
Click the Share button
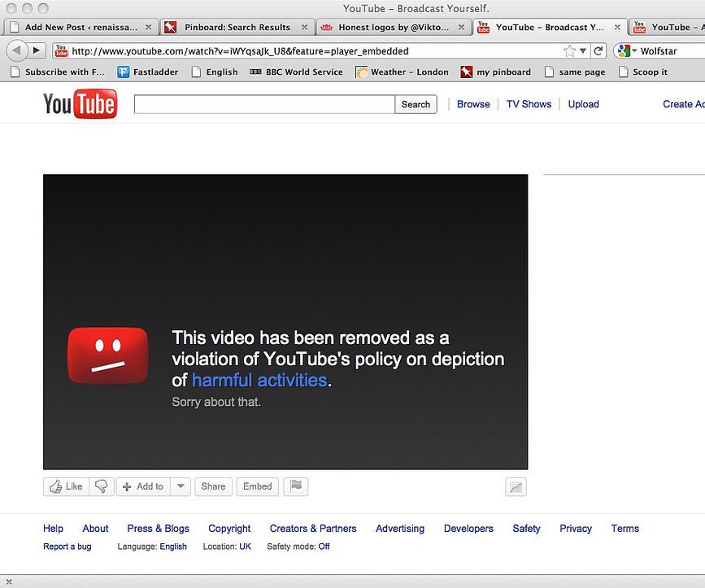coord(213,486)
